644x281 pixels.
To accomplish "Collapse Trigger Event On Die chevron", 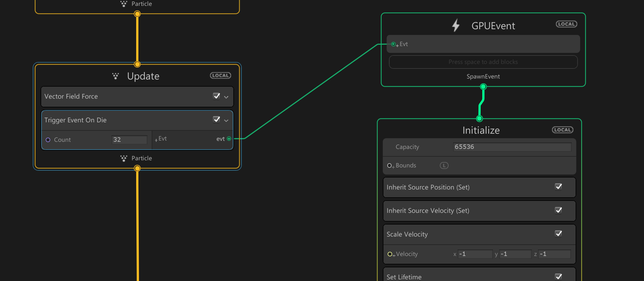I will (x=226, y=120).
